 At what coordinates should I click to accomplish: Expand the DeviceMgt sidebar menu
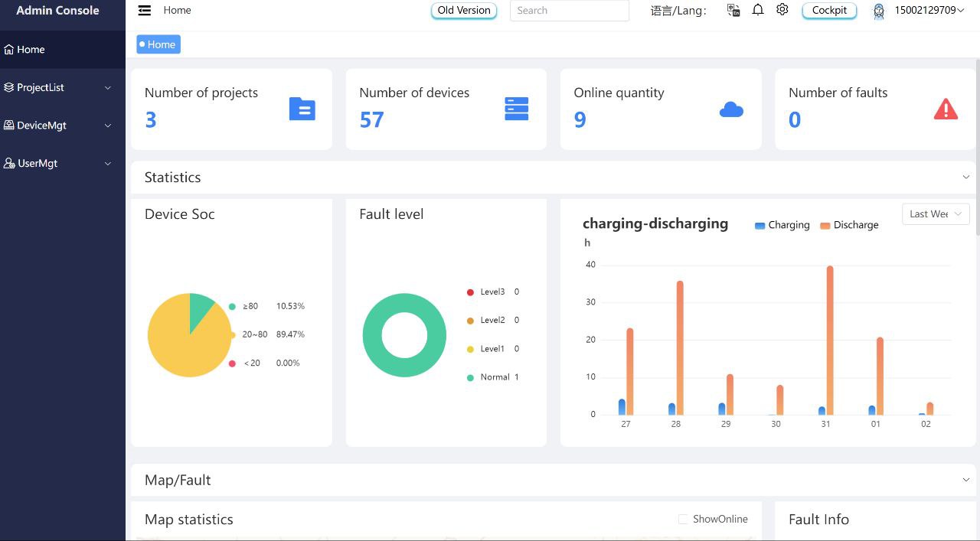[62, 125]
